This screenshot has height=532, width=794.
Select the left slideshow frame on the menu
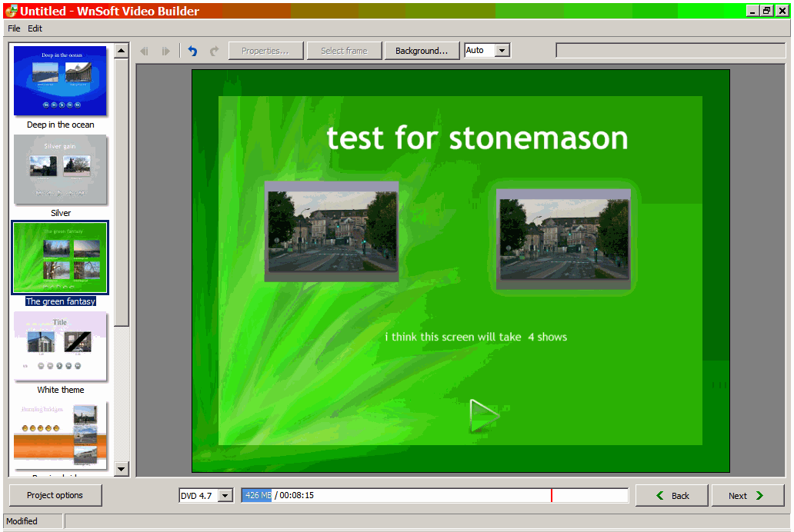coord(332,231)
